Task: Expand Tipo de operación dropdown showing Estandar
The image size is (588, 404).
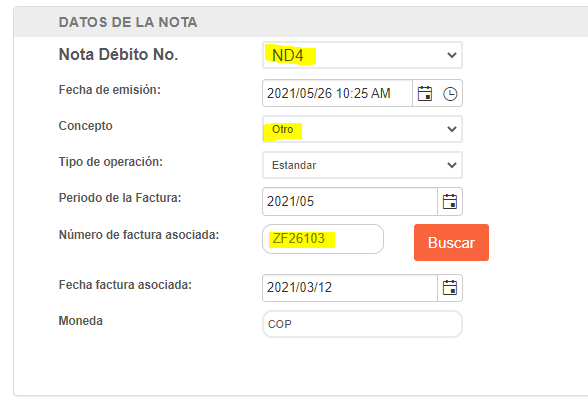Action: pyautogui.click(x=362, y=165)
